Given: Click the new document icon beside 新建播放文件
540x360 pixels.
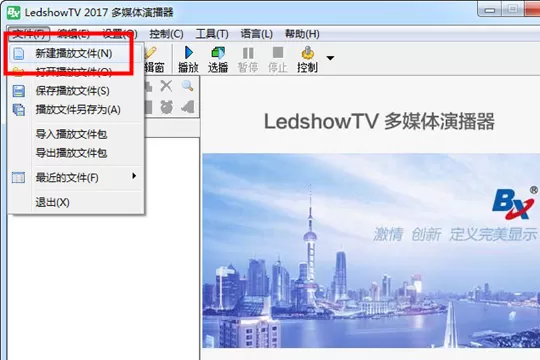Looking at the screenshot, I should pyautogui.click(x=19, y=54).
